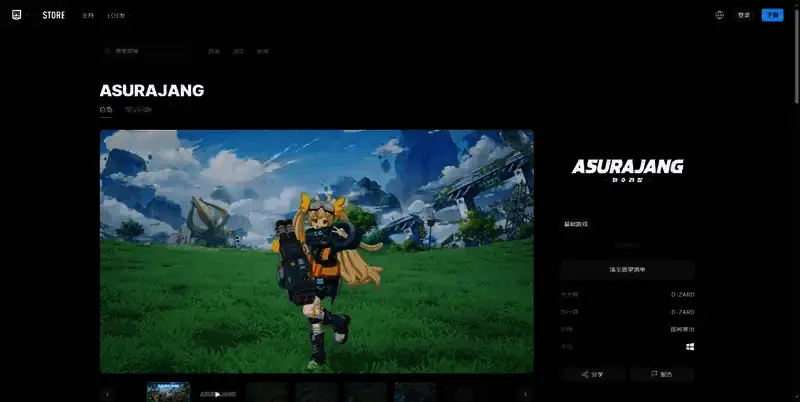Open the support link beside STORE
Viewport: 800px width, 402px height.
pos(88,16)
